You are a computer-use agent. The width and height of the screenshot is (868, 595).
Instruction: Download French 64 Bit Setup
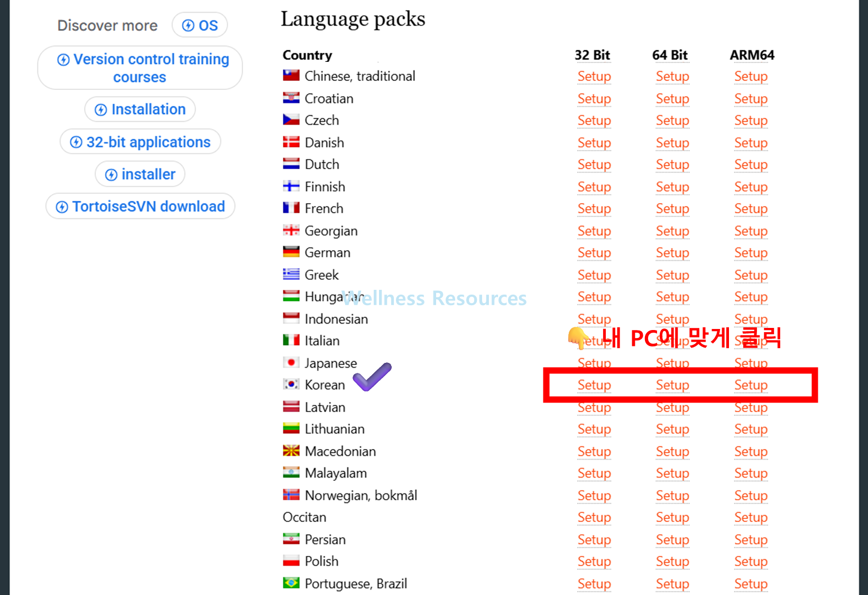pyautogui.click(x=672, y=208)
